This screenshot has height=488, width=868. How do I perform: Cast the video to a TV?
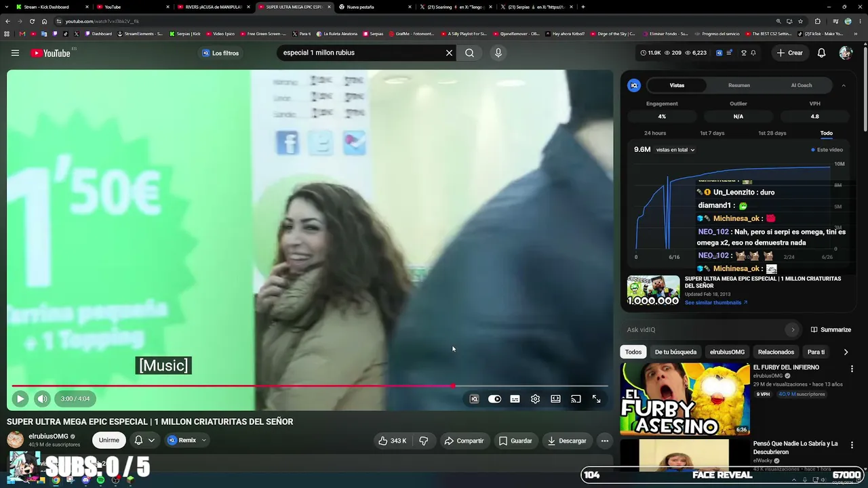(x=576, y=399)
